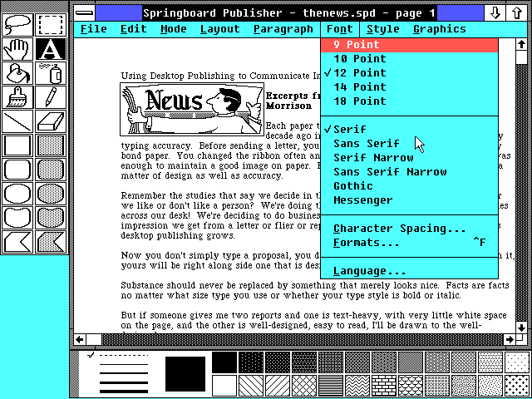
Task: Click the News clip art image
Action: (192, 109)
